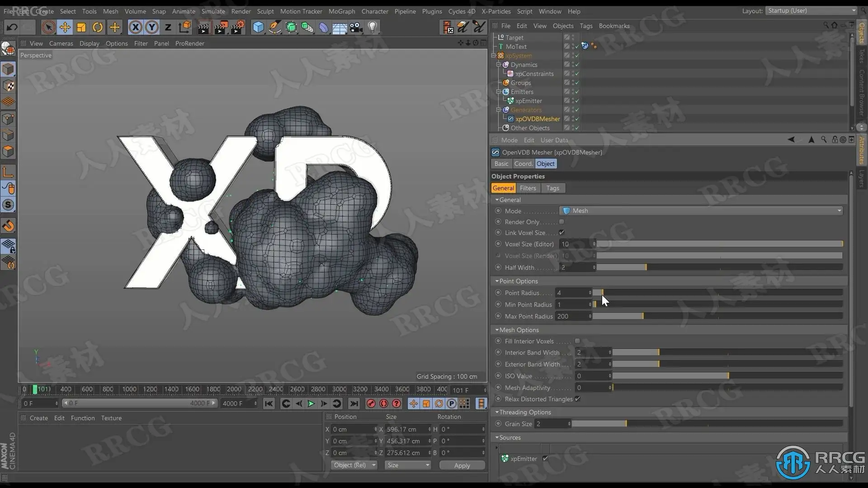Switch to the Filters tab

pos(528,188)
